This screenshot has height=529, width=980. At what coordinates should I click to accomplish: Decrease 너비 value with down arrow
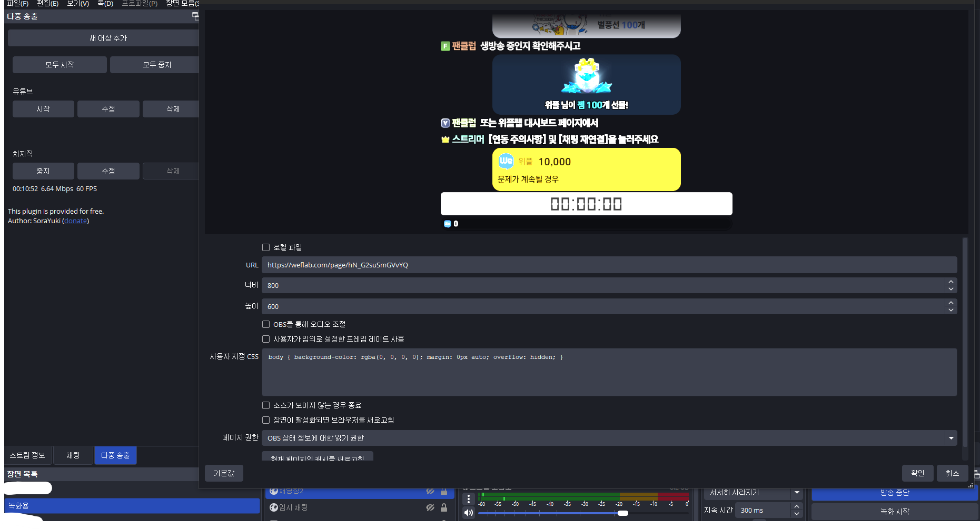point(951,289)
